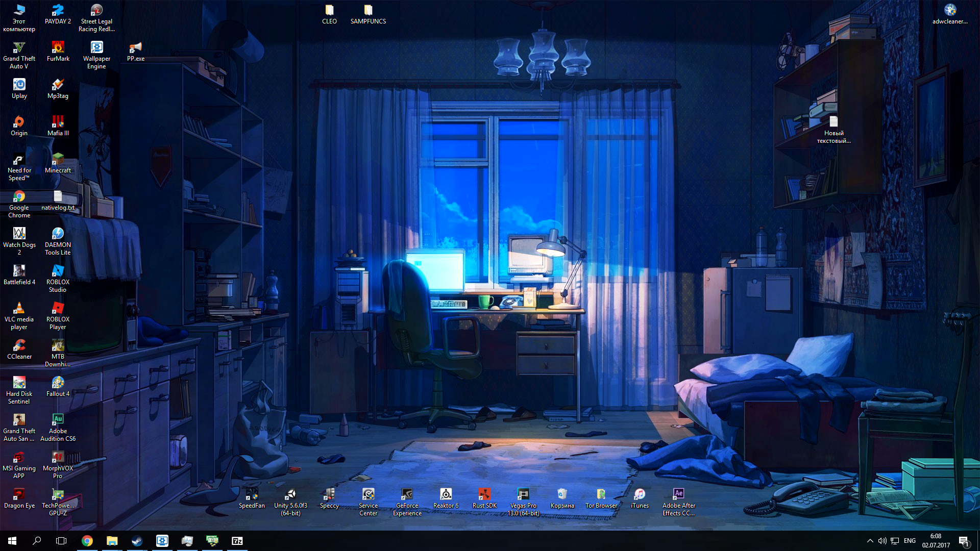This screenshot has height=551, width=980.
Task: Open Task View from taskbar
Action: click(x=61, y=541)
